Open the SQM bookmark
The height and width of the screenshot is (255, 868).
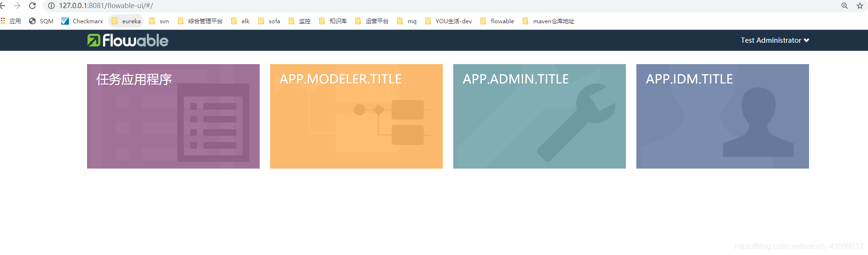coord(41,21)
